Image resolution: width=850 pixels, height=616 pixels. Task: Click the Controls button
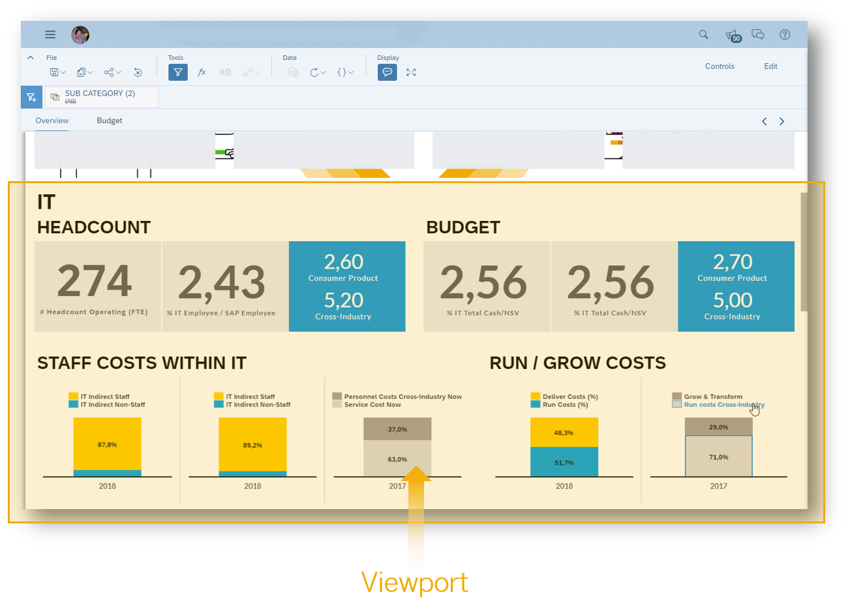point(720,66)
